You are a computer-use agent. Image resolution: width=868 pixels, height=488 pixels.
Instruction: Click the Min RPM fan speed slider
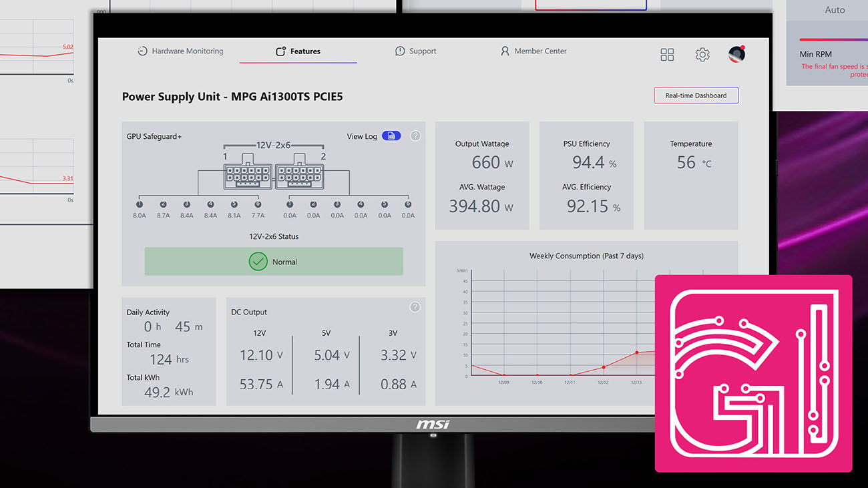tap(833, 39)
